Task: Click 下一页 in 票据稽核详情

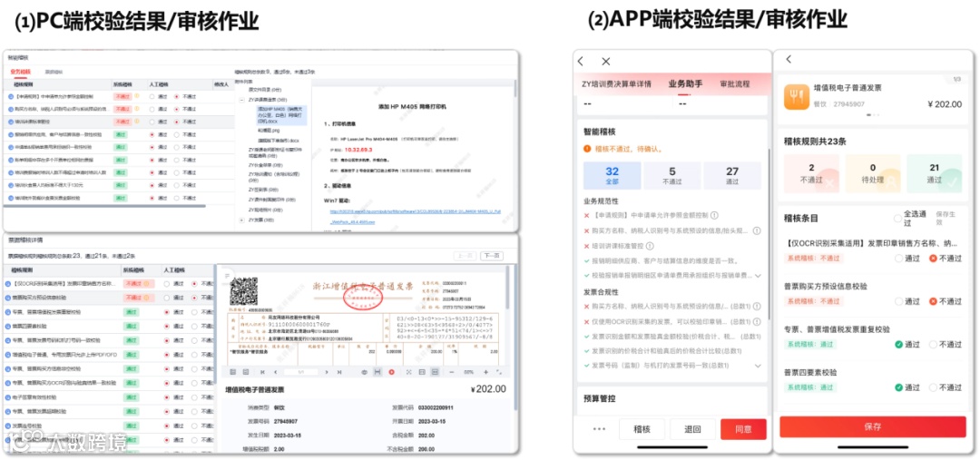Action: click(x=491, y=256)
